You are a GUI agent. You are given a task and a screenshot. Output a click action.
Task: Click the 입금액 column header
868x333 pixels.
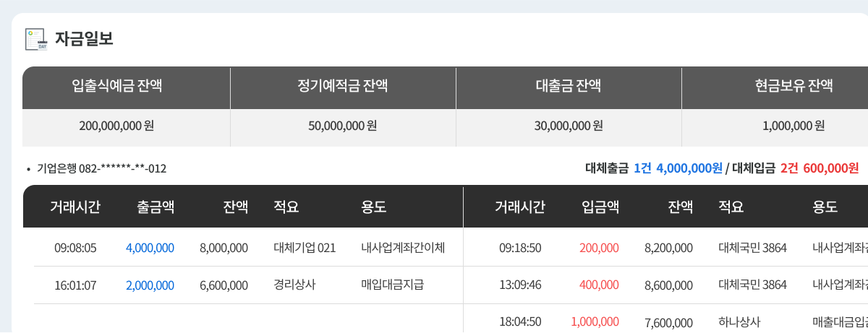[x=600, y=207]
